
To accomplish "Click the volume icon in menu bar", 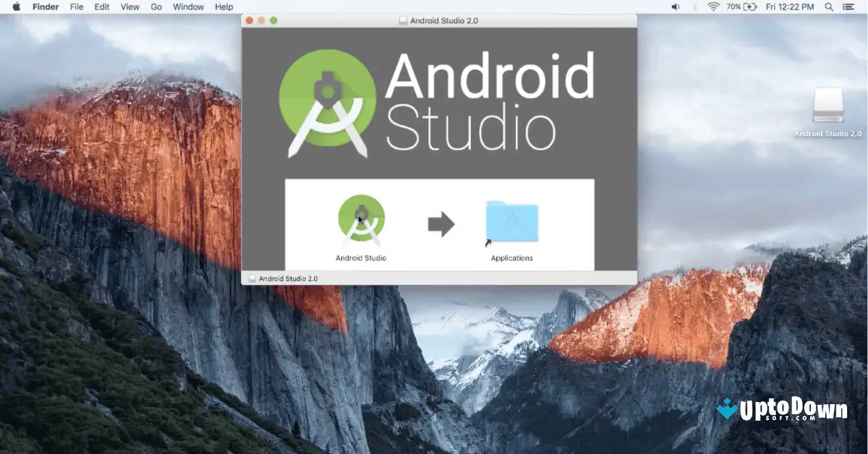I will (675, 7).
